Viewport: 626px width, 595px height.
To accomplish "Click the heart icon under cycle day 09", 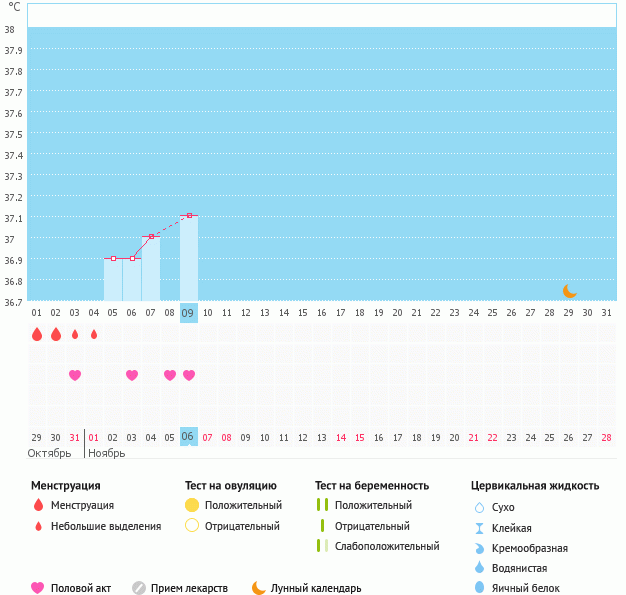I will tap(188, 375).
